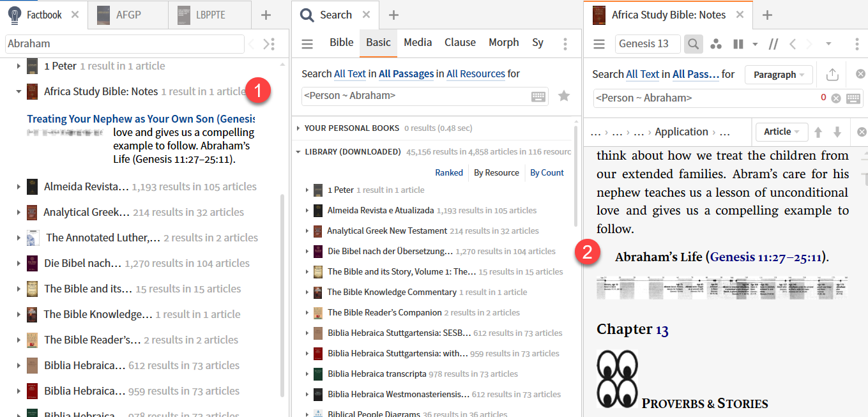Click the Annotated Luther book cover icon
The height and width of the screenshot is (417, 868).
click(33, 238)
